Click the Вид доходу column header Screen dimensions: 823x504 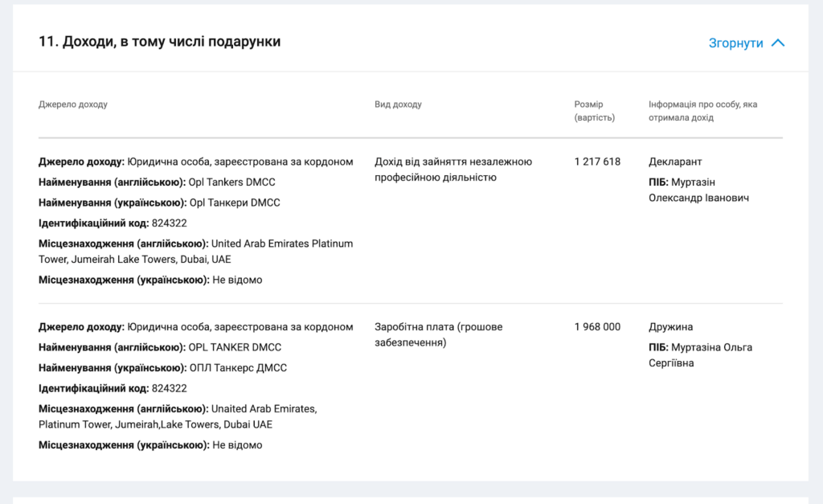[x=398, y=104]
